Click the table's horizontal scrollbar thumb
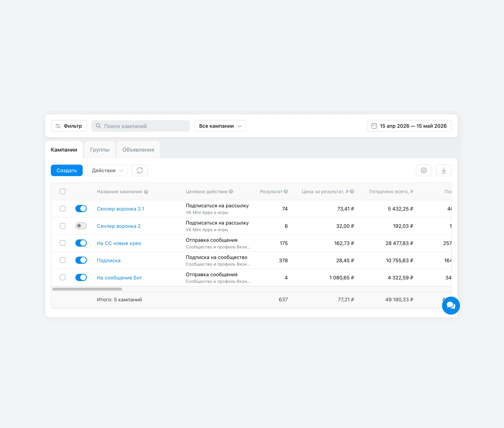 (x=87, y=289)
